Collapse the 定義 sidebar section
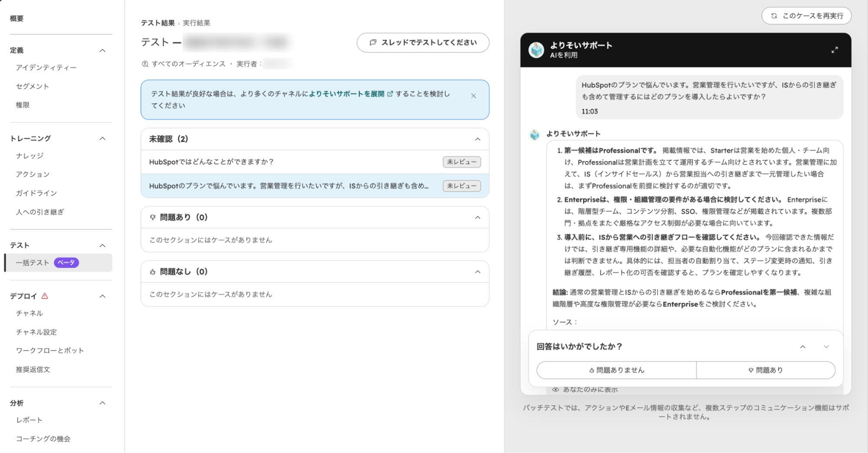This screenshot has height=453, width=868. [102, 50]
